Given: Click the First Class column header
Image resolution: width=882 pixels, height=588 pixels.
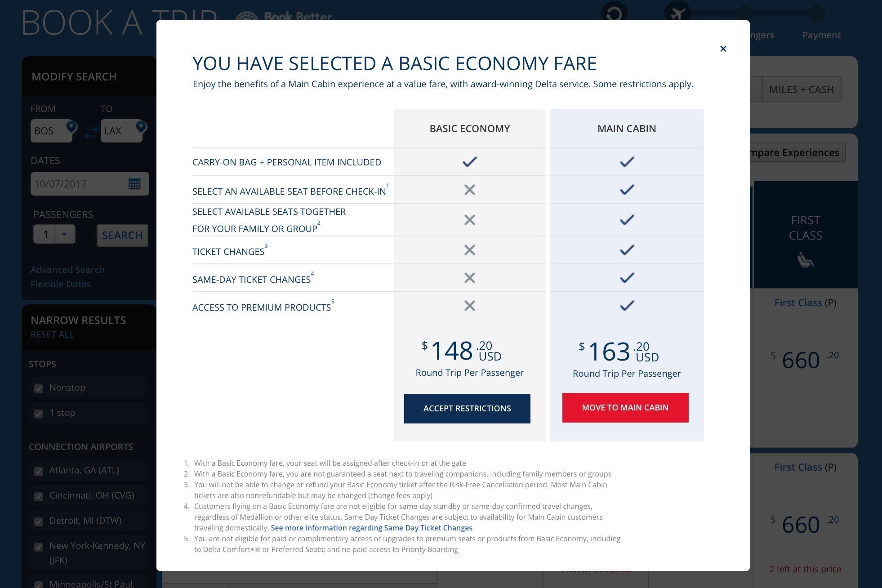Looking at the screenshot, I should pyautogui.click(x=805, y=228).
